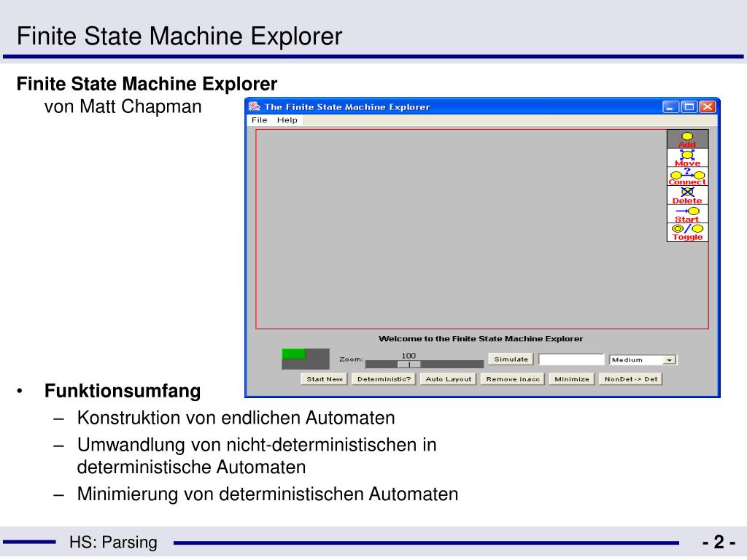Minimize the window via title bar button

671,106
